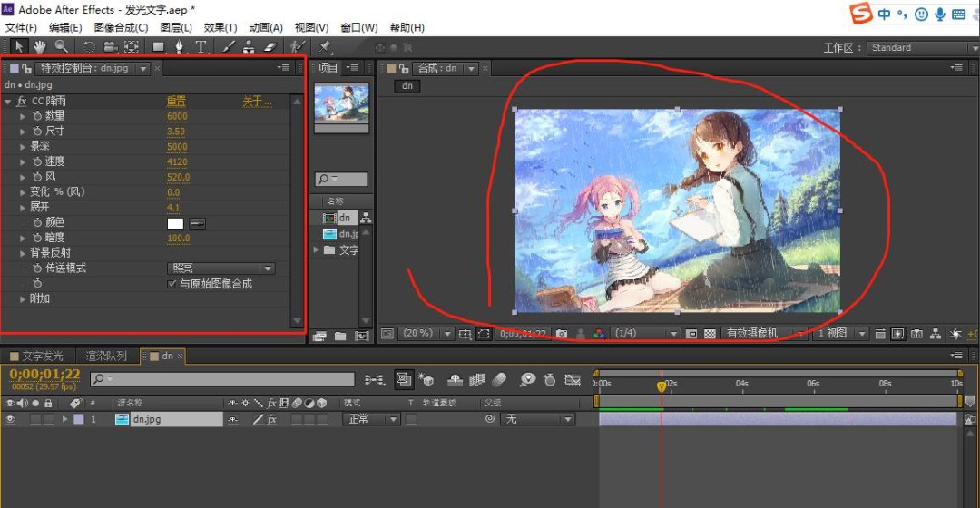Select the Puppet Pin tool
Viewport: 980px width, 508px height.
tap(325, 46)
